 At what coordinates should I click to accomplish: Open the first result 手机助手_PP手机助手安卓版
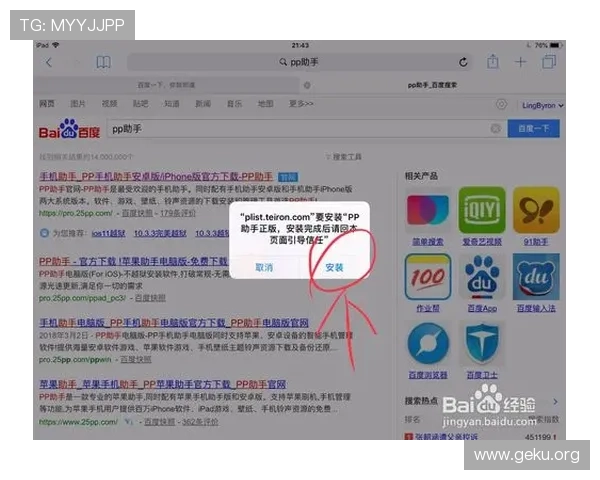156,176
